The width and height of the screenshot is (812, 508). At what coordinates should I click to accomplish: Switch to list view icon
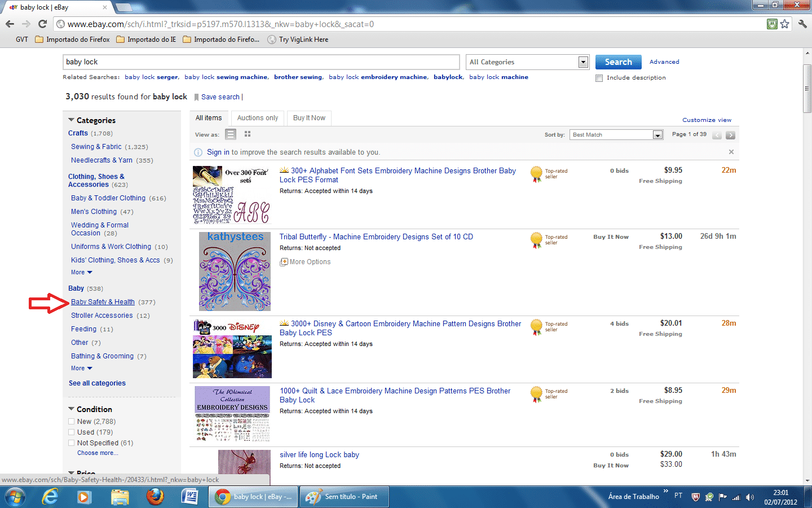[231, 134]
